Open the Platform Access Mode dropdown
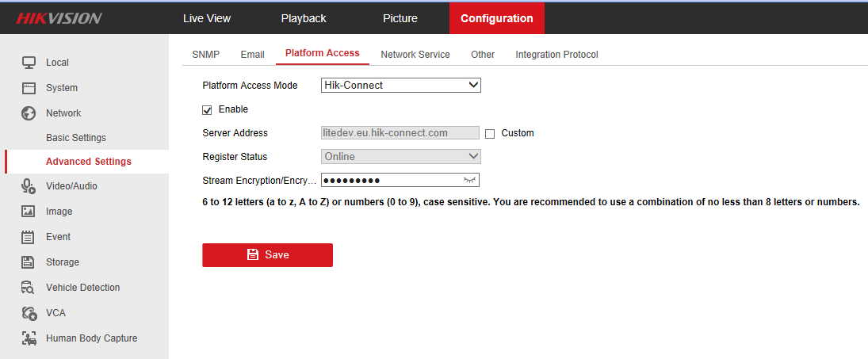868x359 pixels. click(401, 85)
